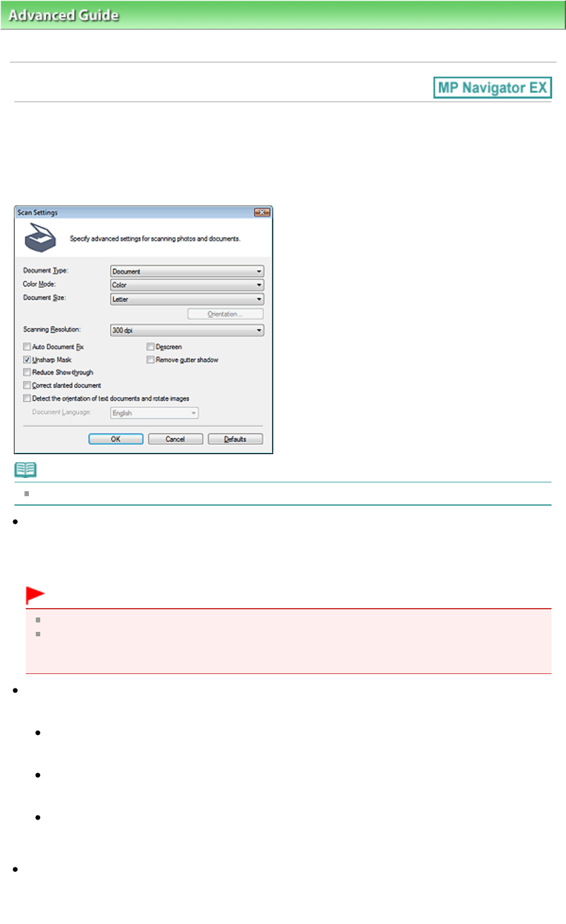The image size is (566, 924).
Task: Click the MP Navigator EX logo
Action: [493, 87]
